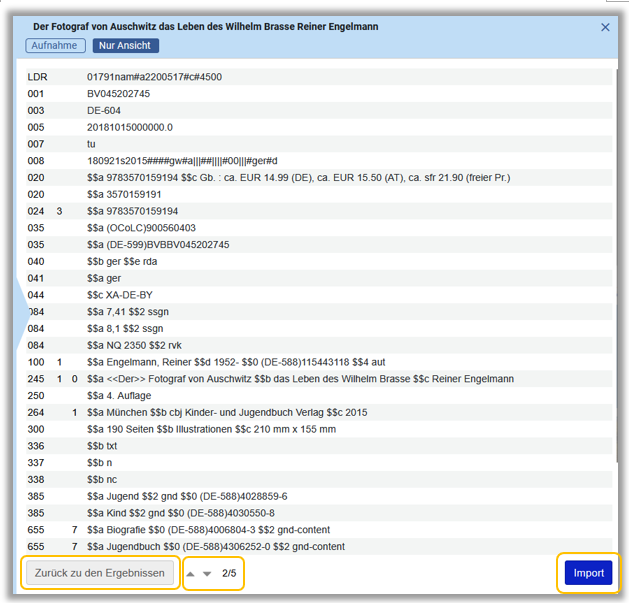Click the 040 value $$b ger $$e rda

(x=122, y=262)
